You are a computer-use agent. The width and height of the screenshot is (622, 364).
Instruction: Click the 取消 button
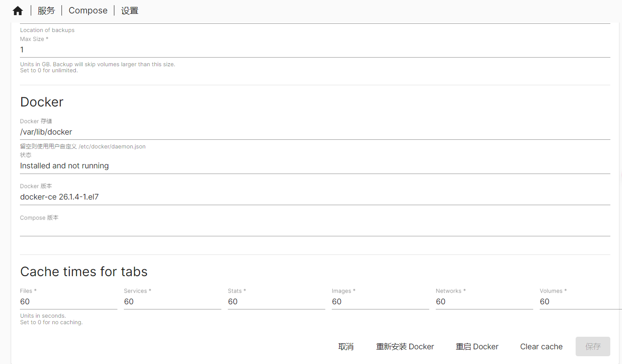pos(346,347)
